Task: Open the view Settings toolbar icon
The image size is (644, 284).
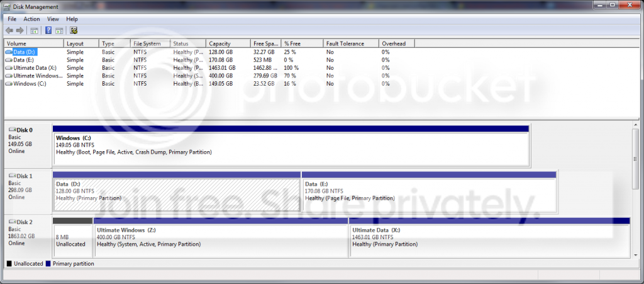Action: (74, 30)
